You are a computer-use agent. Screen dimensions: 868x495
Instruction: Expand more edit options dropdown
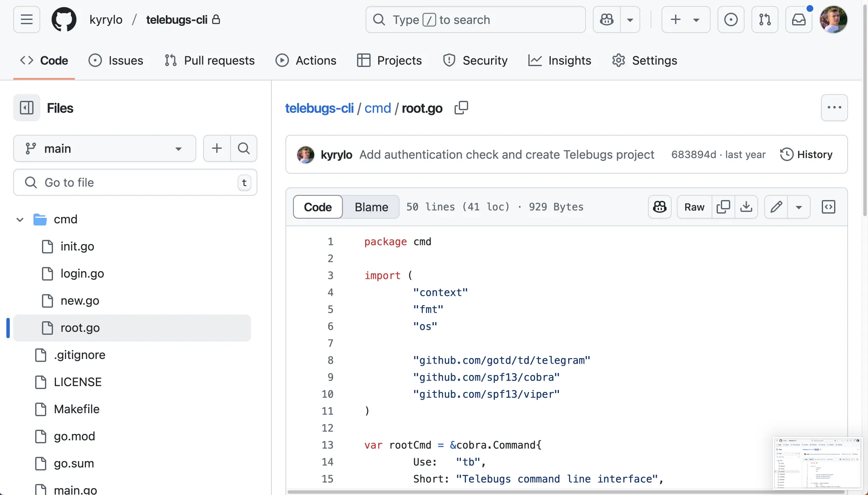point(799,207)
